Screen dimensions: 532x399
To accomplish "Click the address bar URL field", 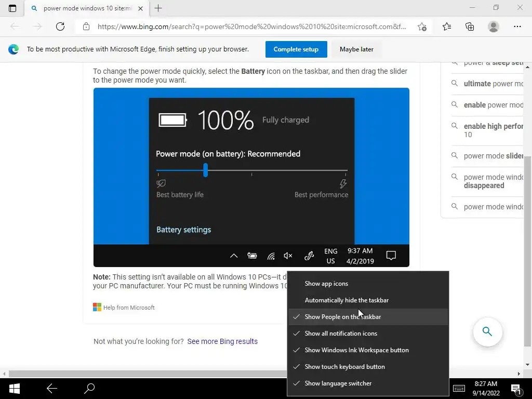I will 251,26.
